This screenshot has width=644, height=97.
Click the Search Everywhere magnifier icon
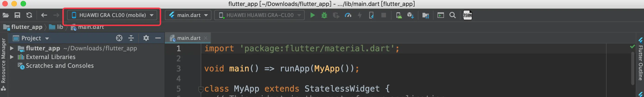tap(452, 15)
